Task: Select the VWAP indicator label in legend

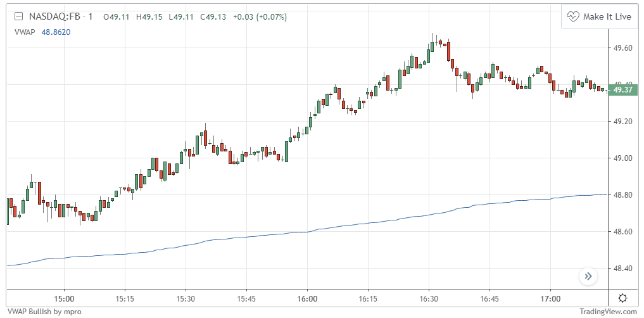Action: (x=24, y=30)
